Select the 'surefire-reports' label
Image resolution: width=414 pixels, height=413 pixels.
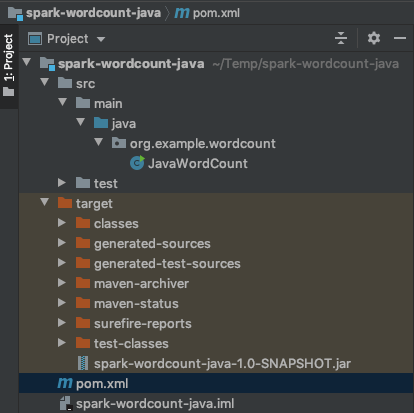[143, 324]
